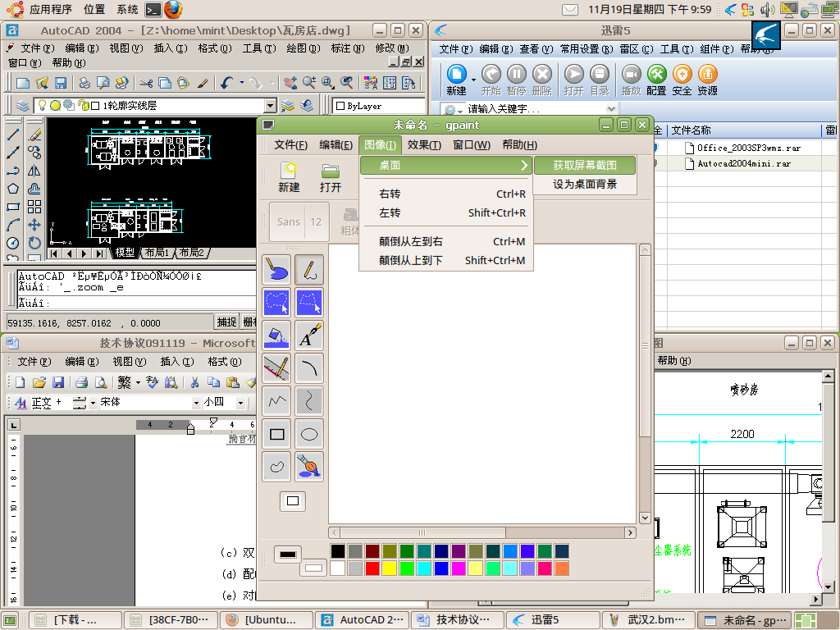Open the terminal from the top panel

(x=153, y=9)
